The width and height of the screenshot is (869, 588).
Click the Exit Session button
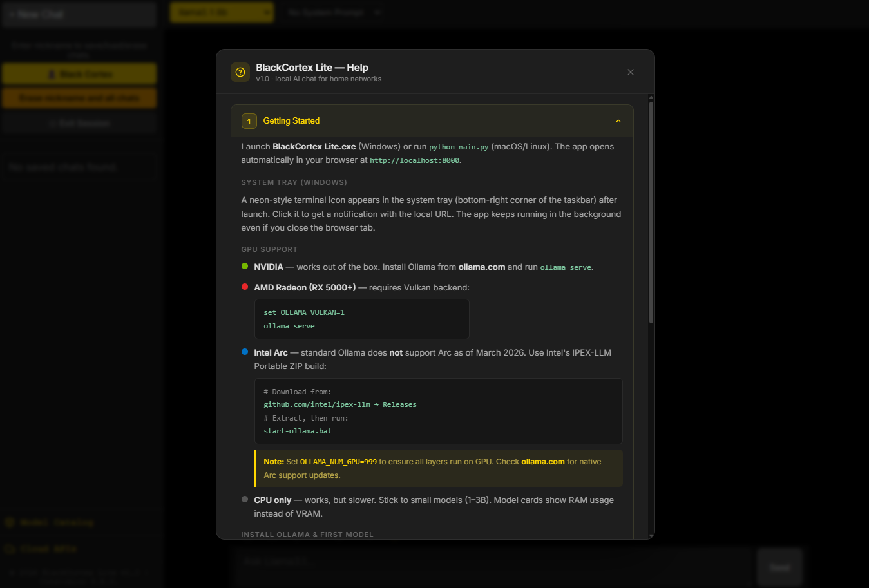pos(79,123)
